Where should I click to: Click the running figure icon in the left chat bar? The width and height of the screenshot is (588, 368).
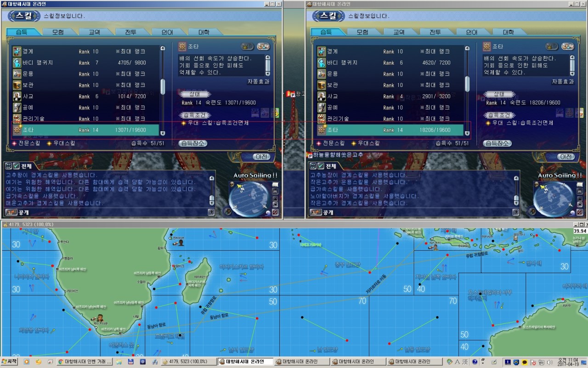211,212
